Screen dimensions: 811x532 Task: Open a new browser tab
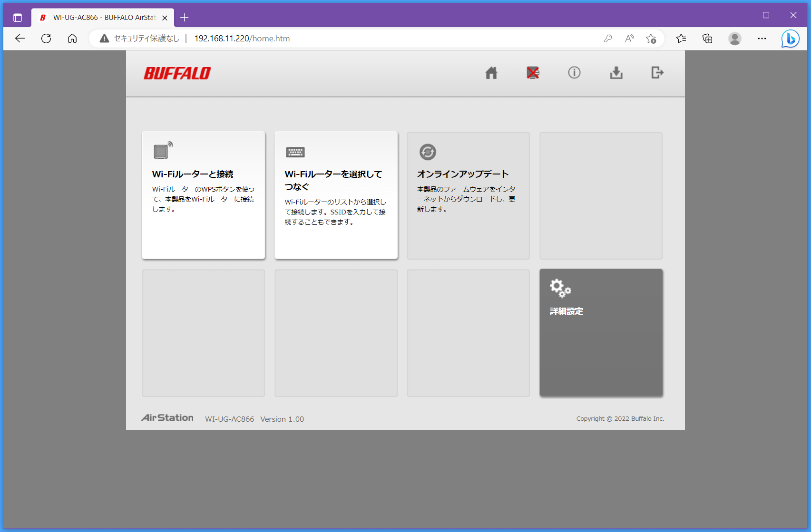coord(185,18)
